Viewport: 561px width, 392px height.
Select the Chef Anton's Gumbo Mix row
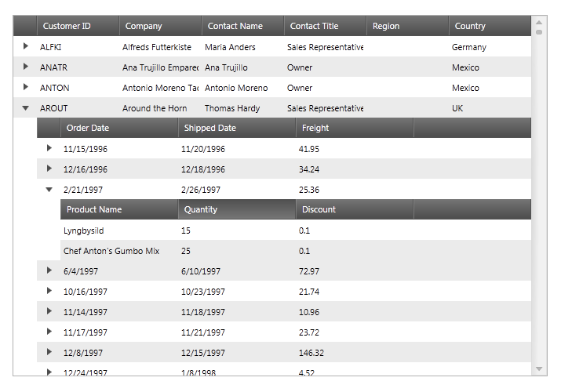tap(296, 250)
